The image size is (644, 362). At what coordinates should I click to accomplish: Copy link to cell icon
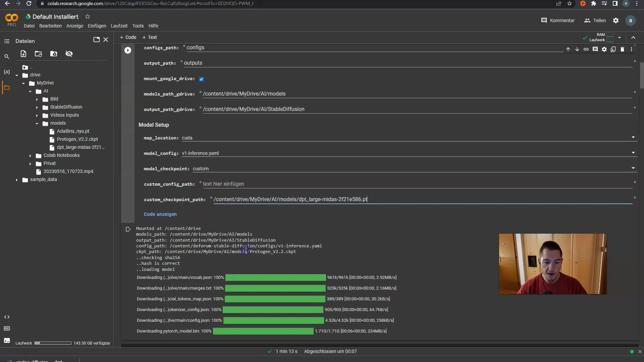point(586,49)
